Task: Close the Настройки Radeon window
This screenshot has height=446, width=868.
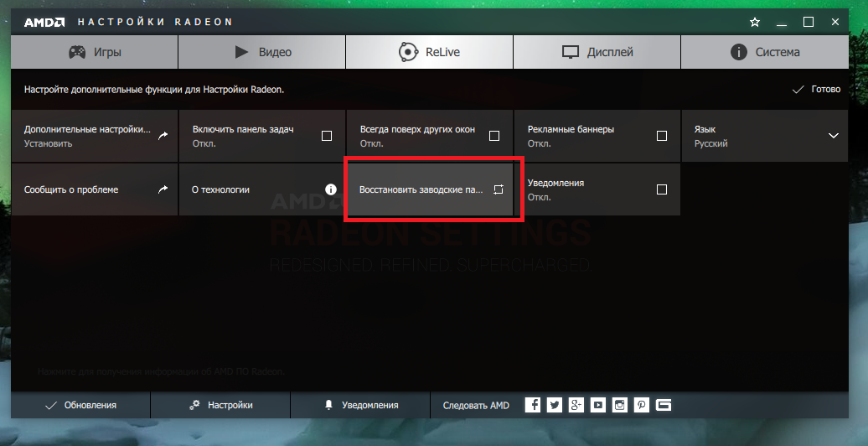Action: [x=835, y=22]
